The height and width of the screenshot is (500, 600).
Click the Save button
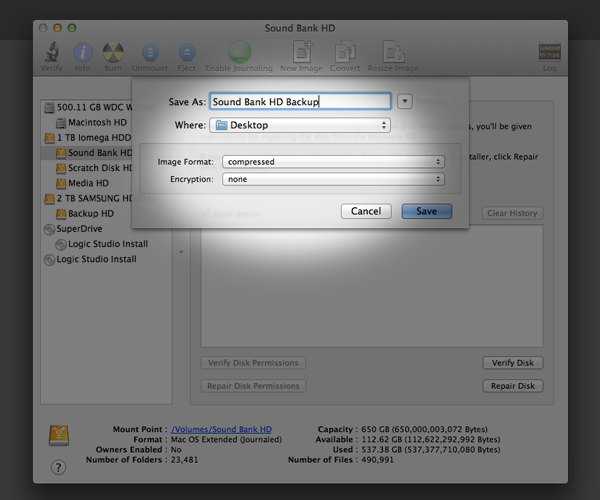427,211
